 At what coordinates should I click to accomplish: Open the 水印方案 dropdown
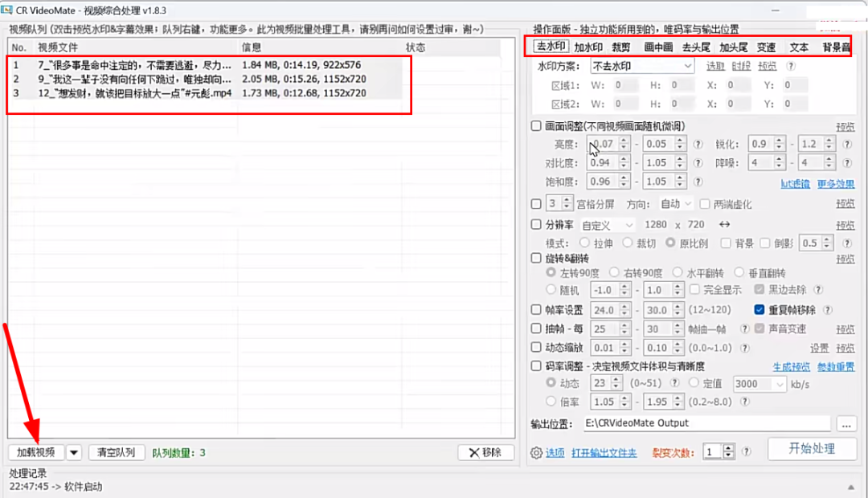click(x=641, y=65)
